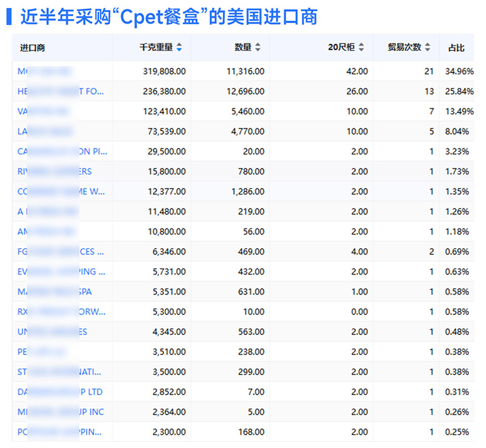Viewport: 486px width, 448px height.
Task: Open importer link ending in T FO...
Action: click(61, 91)
